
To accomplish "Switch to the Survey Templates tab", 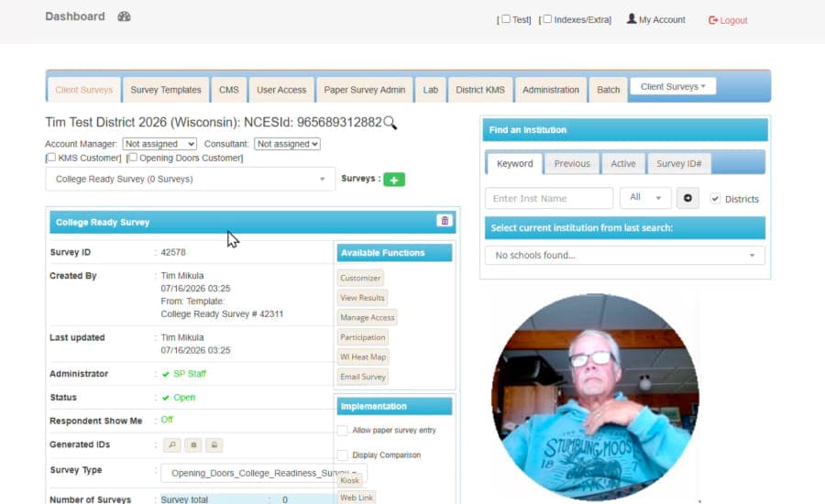I will (x=166, y=90).
